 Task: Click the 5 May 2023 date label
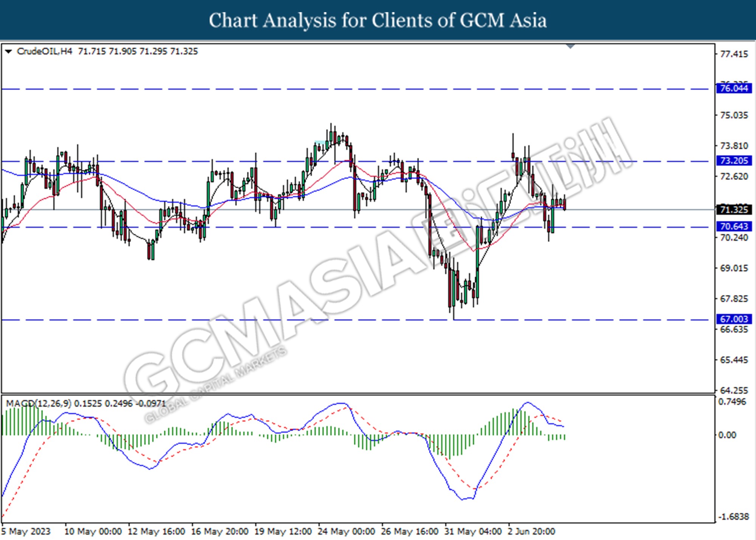point(26,531)
